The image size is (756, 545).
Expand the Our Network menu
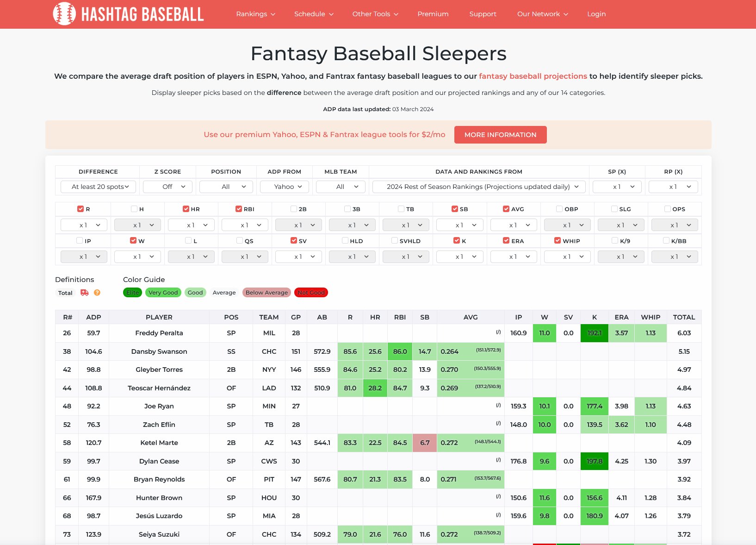[x=543, y=14]
